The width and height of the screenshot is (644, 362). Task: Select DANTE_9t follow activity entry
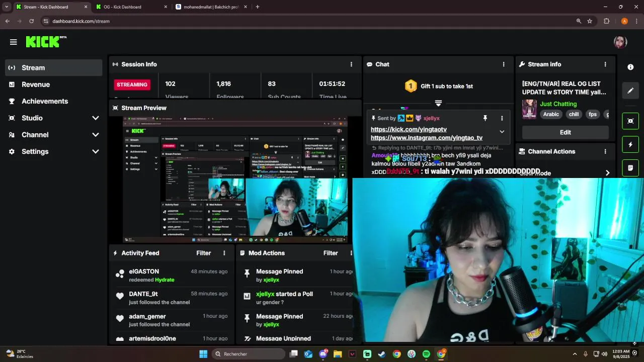point(172,298)
